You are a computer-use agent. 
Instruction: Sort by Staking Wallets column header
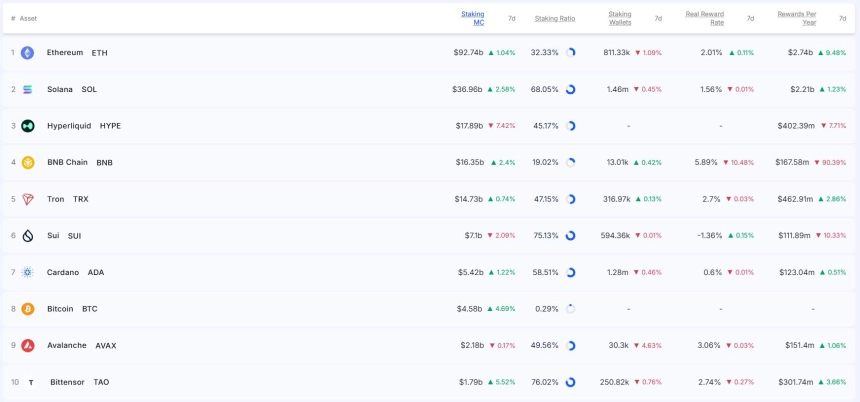click(x=620, y=18)
